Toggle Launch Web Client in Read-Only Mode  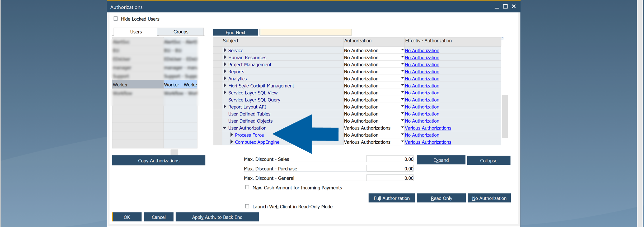tap(247, 206)
